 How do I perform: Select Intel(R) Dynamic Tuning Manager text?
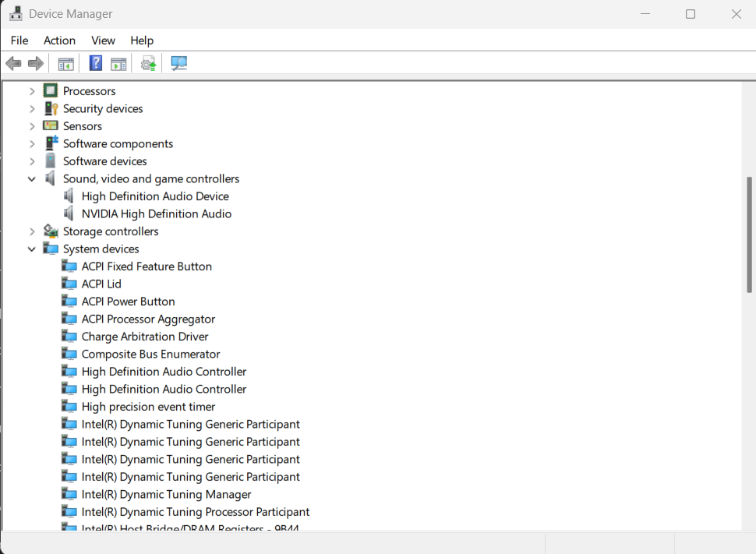pyautogui.click(x=166, y=494)
